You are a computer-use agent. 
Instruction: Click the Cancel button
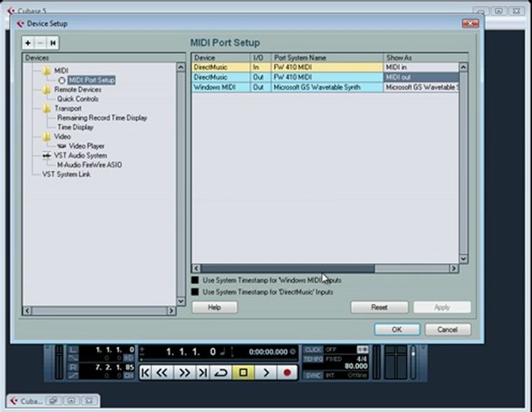447,330
